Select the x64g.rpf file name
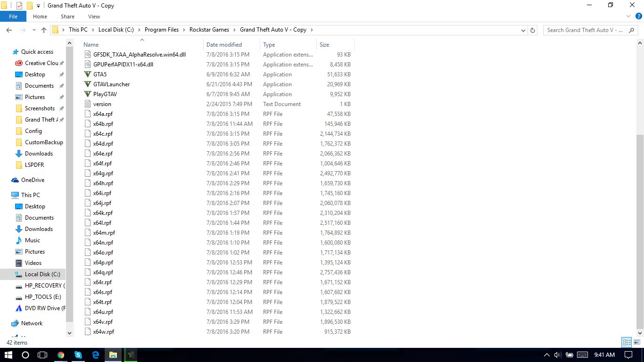The width and height of the screenshot is (644, 362). tap(103, 173)
